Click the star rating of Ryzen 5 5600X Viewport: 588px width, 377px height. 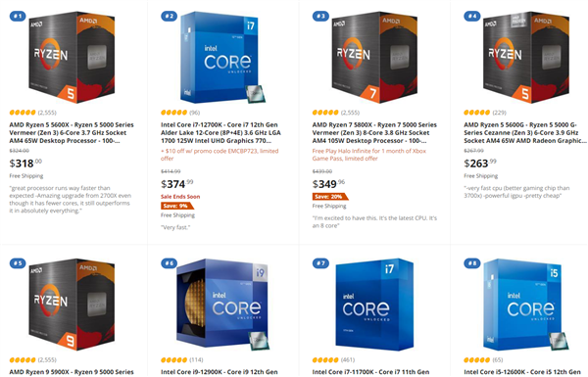23,113
